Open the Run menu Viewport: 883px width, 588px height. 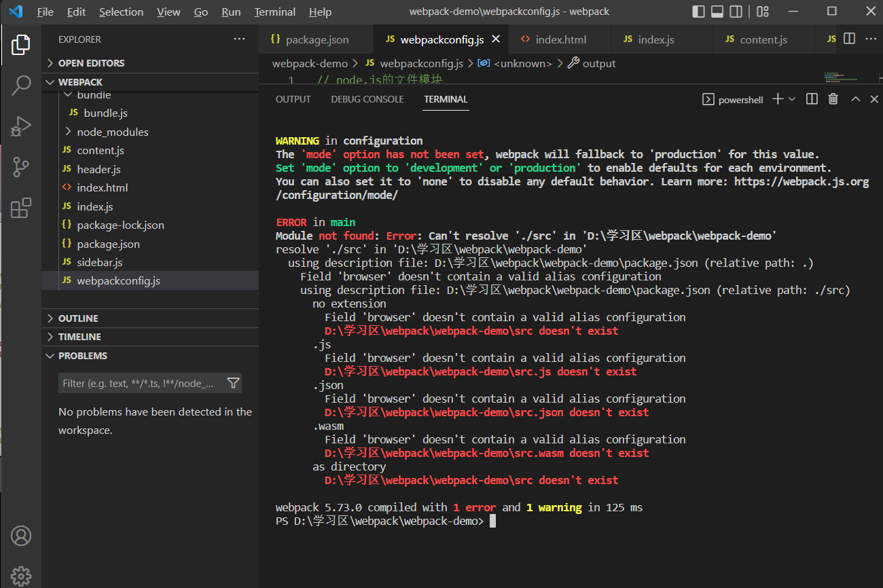pos(231,12)
